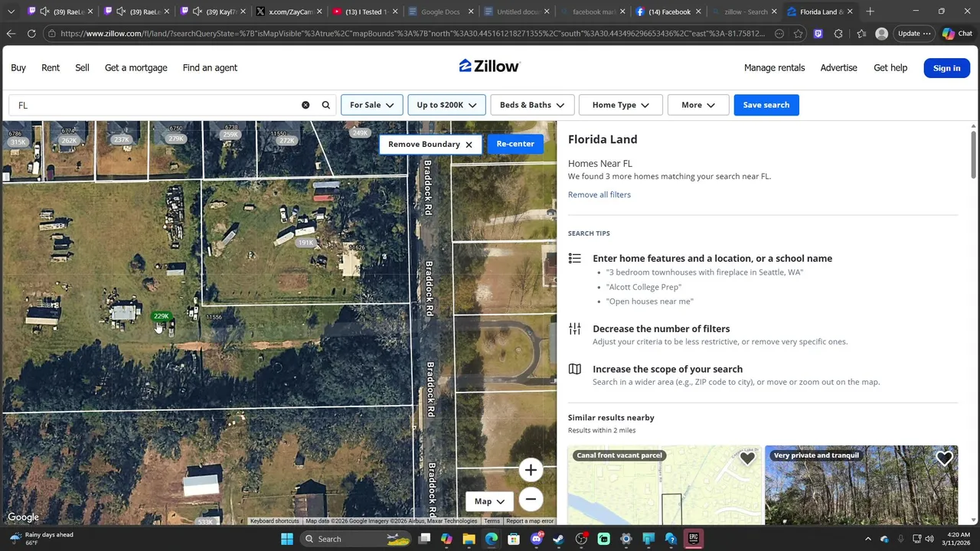Open browser profile avatar
The image size is (980, 551).
(881, 34)
